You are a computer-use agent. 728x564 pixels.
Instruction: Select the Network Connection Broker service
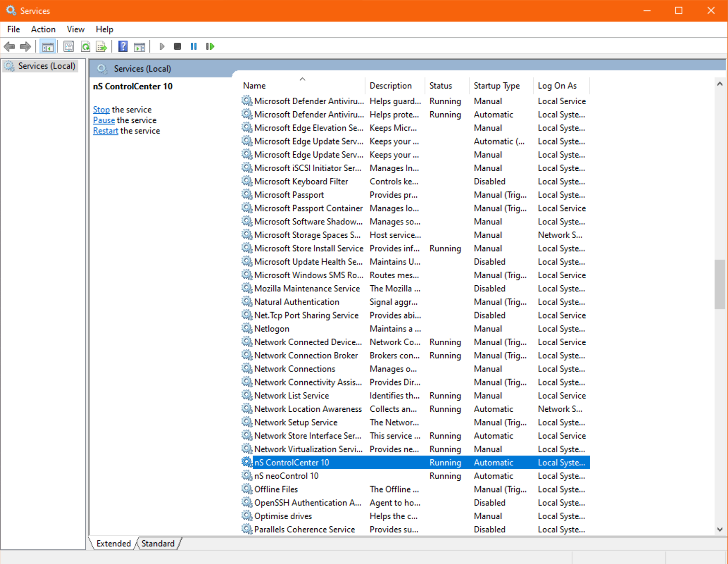click(x=415, y=355)
